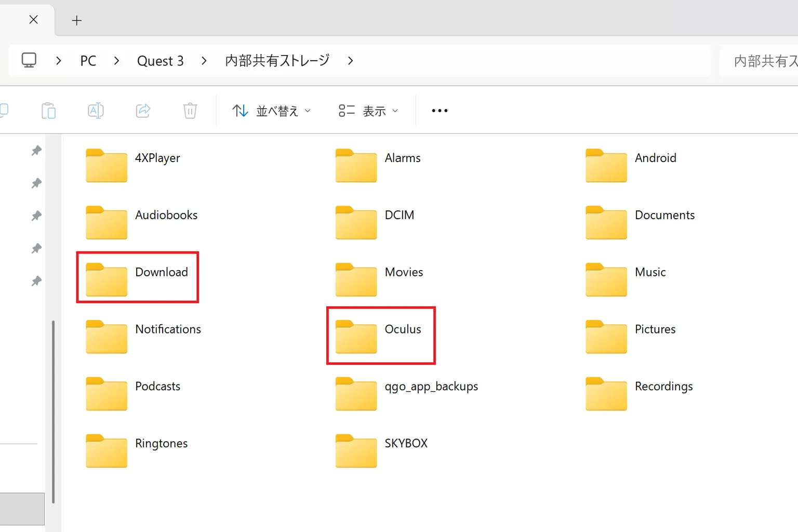Screen dimensions: 798x532
Task: Click the search box at right
Action: tap(759, 61)
